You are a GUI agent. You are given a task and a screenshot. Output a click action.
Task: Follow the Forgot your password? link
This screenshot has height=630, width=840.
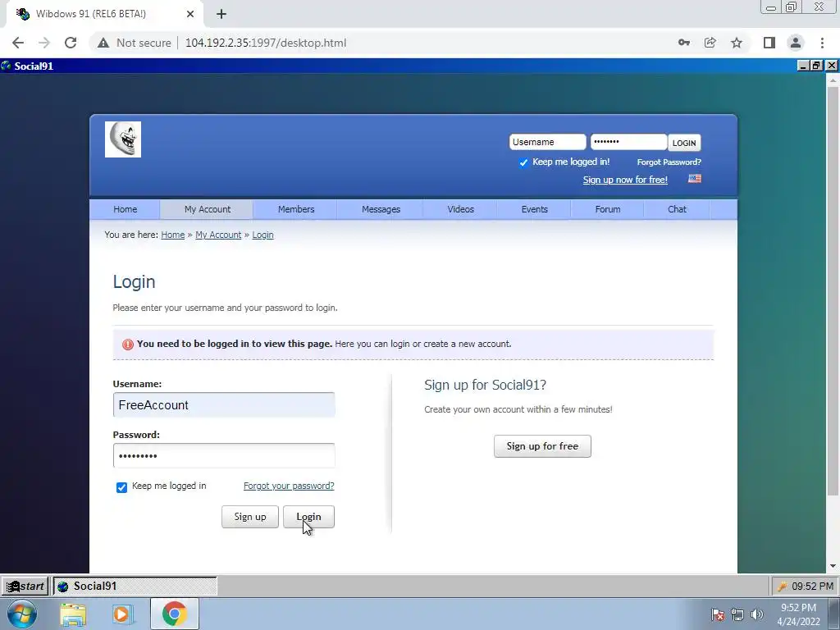coord(289,486)
